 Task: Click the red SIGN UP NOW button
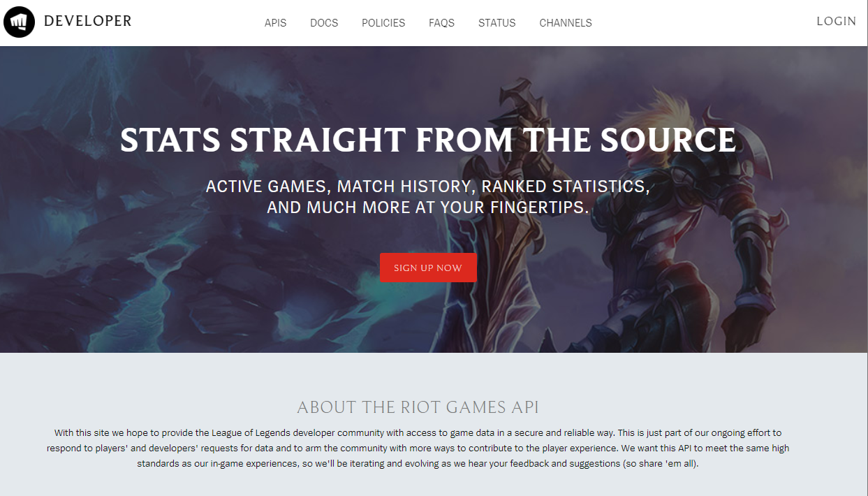428,268
